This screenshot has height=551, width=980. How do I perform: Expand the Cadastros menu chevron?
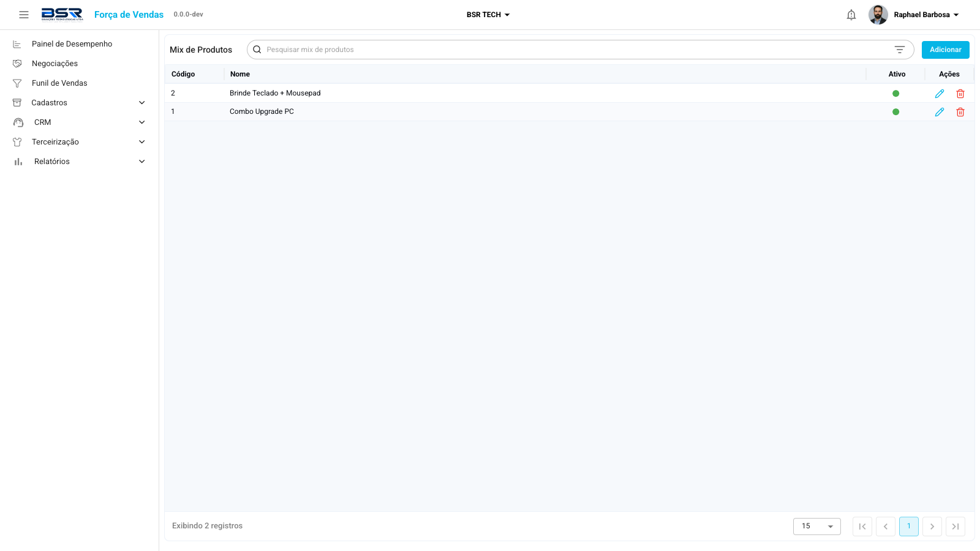pyautogui.click(x=142, y=103)
